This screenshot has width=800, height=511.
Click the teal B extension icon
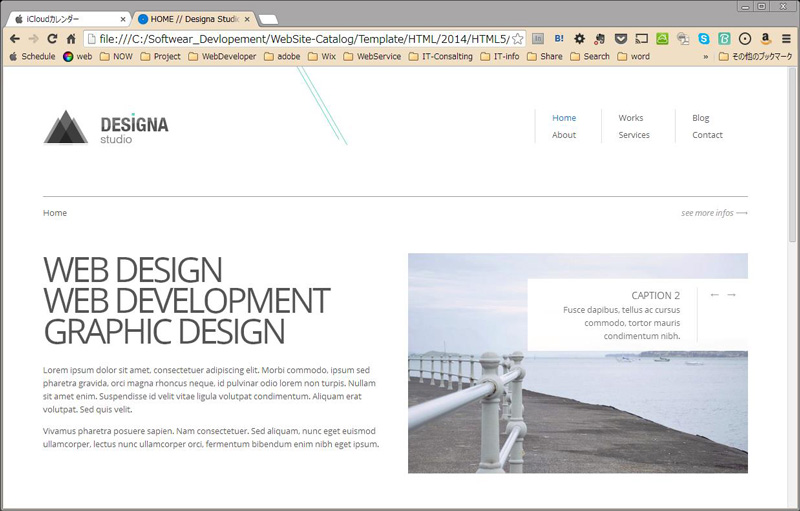click(724, 38)
